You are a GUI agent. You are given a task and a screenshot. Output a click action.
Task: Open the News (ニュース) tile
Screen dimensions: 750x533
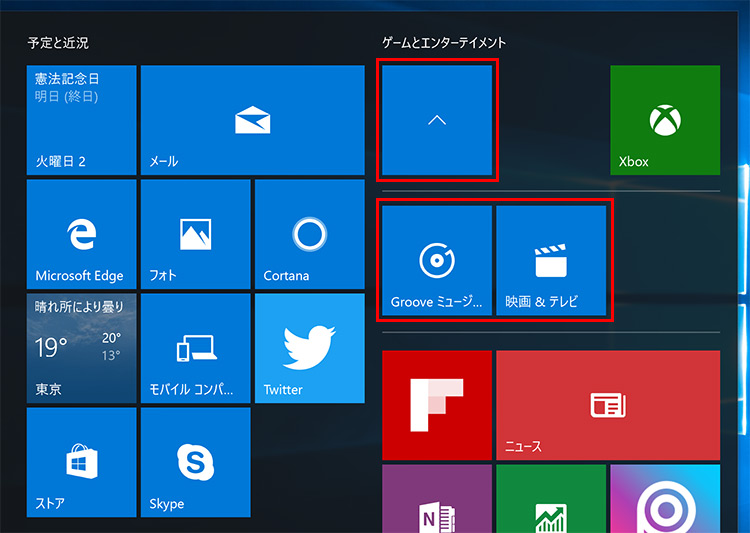click(x=607, y=405)
